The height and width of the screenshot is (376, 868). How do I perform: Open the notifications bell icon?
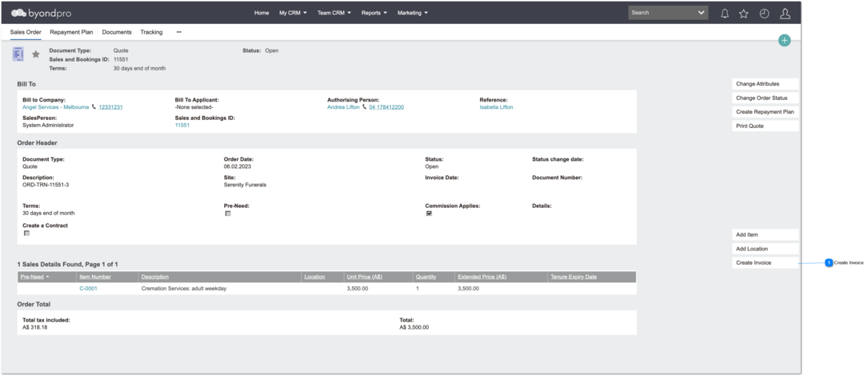724,14
